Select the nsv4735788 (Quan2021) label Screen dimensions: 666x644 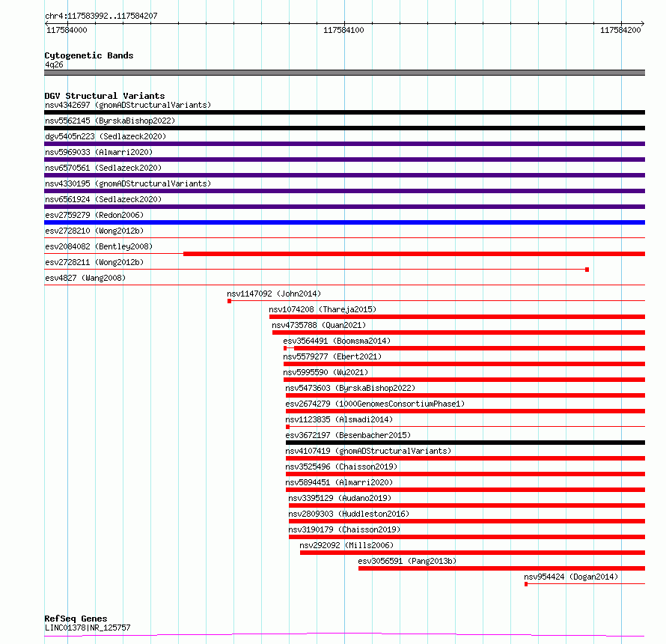pyautogui.click(x=319, y=325)
